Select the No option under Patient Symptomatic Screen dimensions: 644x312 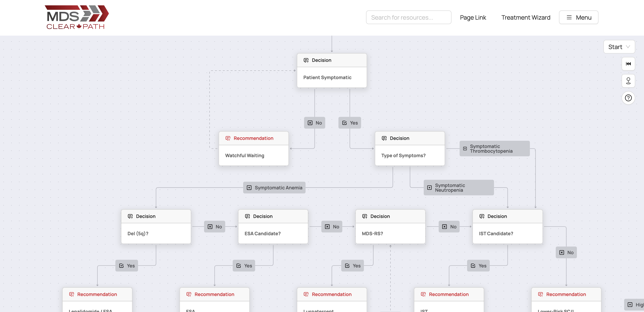pyautogui.click(x=314, y=123)
